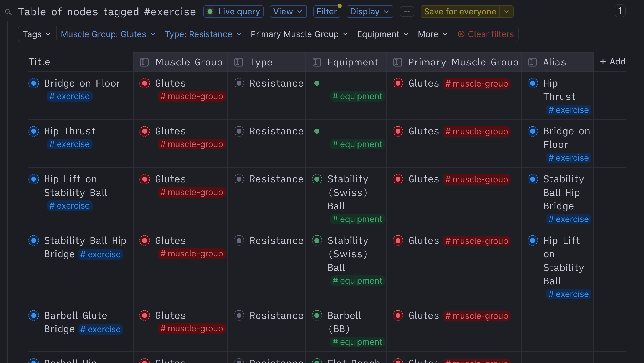Click the field icon in the Muscle Group header

[x=144, y=62]
